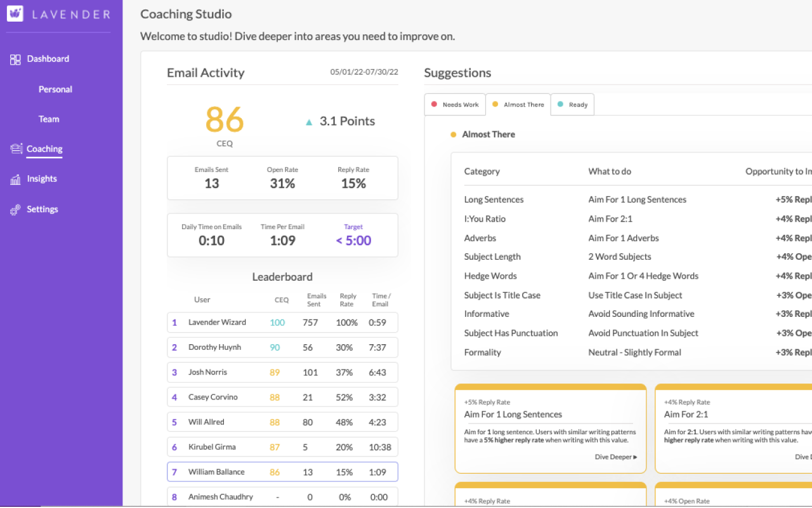Select Josh Norris leaderboard row
Screen dimensions: 812x508
point(282,372)
